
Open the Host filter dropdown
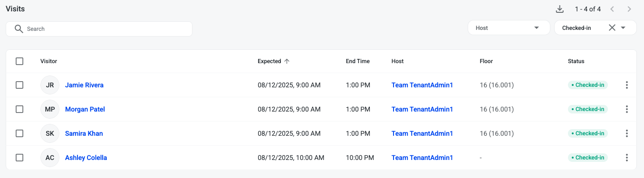[x=509, y=28]
